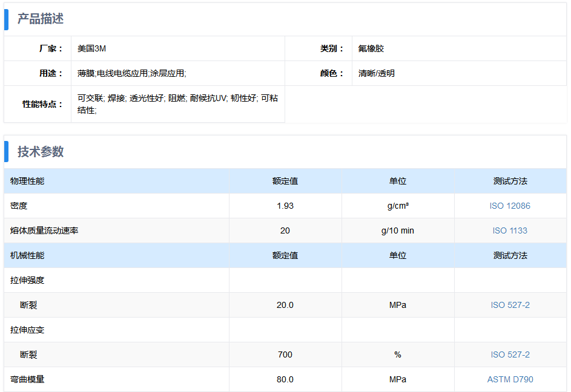Viewport: 571px width, 392px height.
Task: Open the ASTM D790 test method link
Action: [510, 379]
